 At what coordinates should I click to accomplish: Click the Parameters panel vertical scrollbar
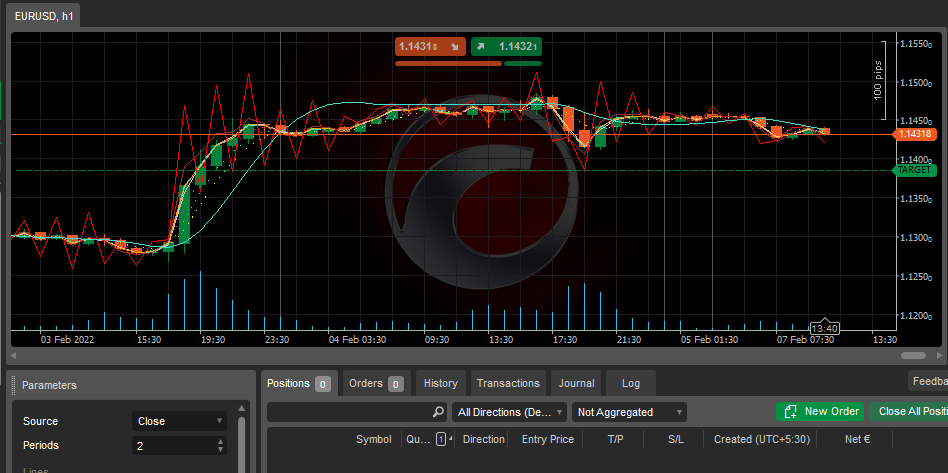242,445
